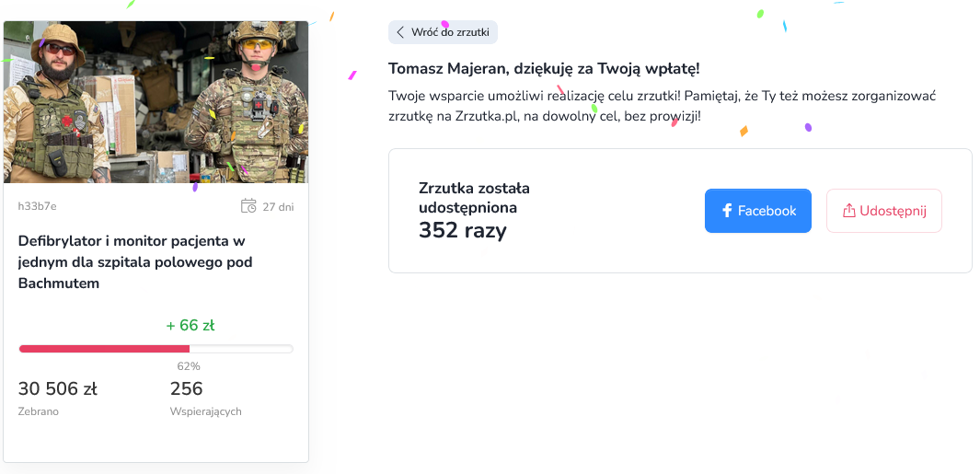
Task: Click the Tomasz Majeran thank-you heading
Action: click(x=544, y=69)
